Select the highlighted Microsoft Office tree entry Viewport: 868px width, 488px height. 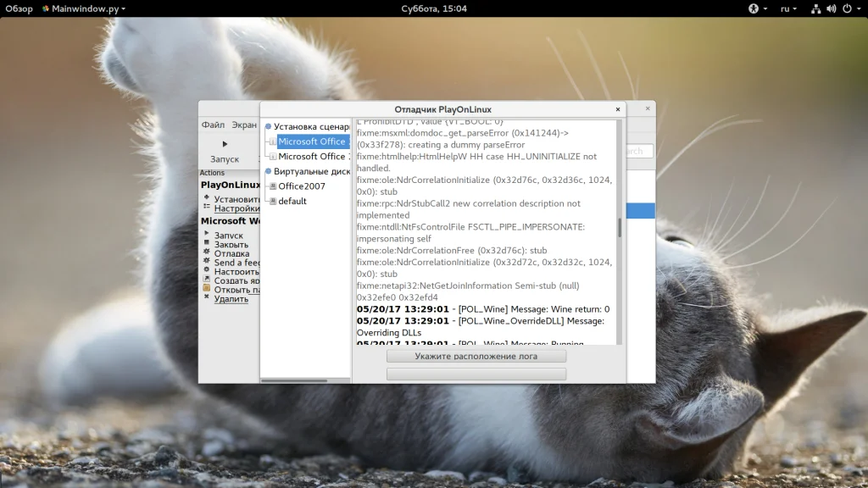(x=311, y=141)
